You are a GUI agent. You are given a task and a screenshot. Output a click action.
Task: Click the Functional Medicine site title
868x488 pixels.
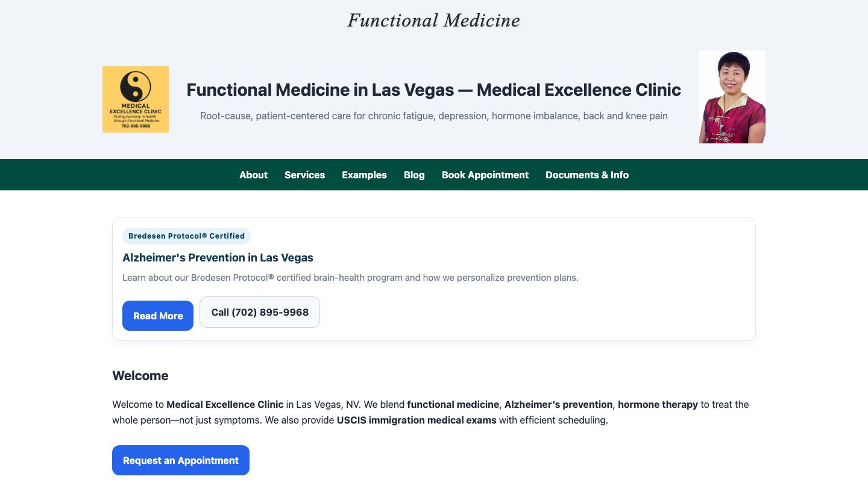[x=433, y=20]
